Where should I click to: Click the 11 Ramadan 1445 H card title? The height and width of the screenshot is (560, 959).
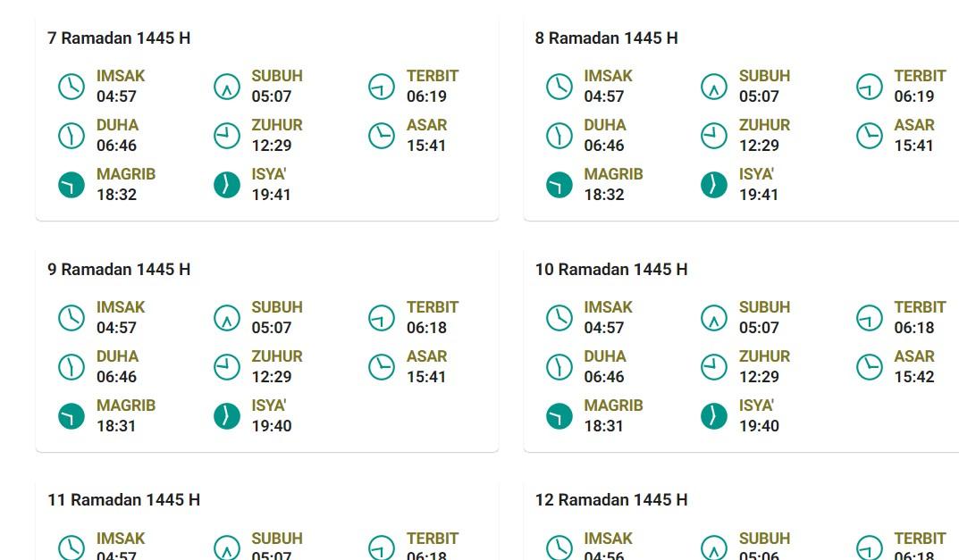coord(123,500)
